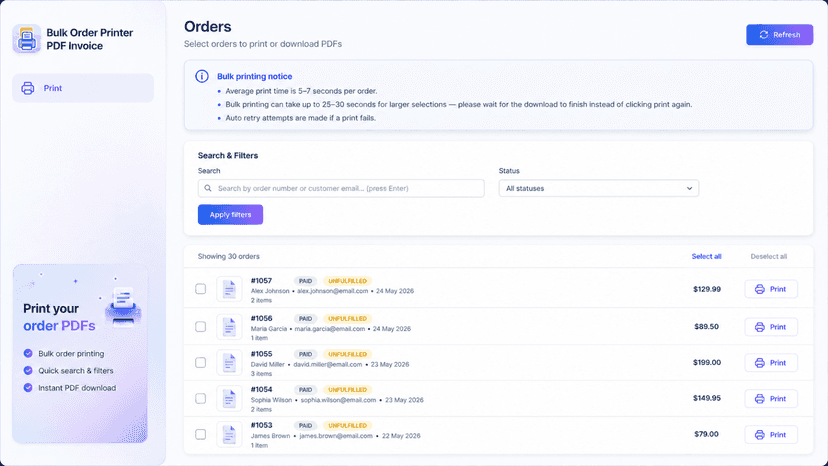The height and width of the screenshot is (466, 828).
Task: Click the Apply filters button
Action: coord(230,215)
